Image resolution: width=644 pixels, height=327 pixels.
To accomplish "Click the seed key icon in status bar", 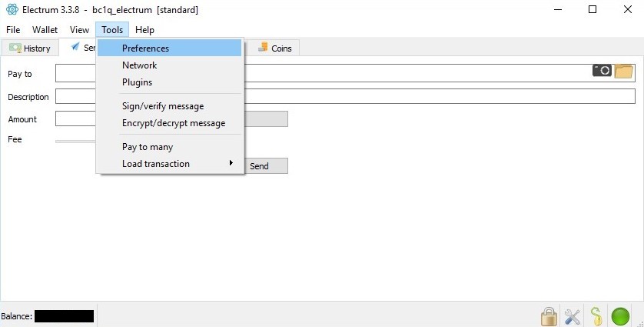I will point(596,316).
